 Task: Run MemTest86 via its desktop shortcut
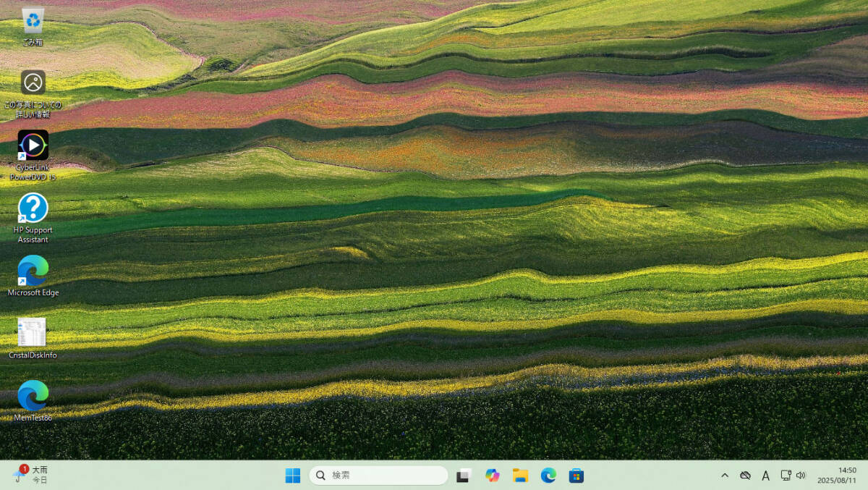[31, 396]
